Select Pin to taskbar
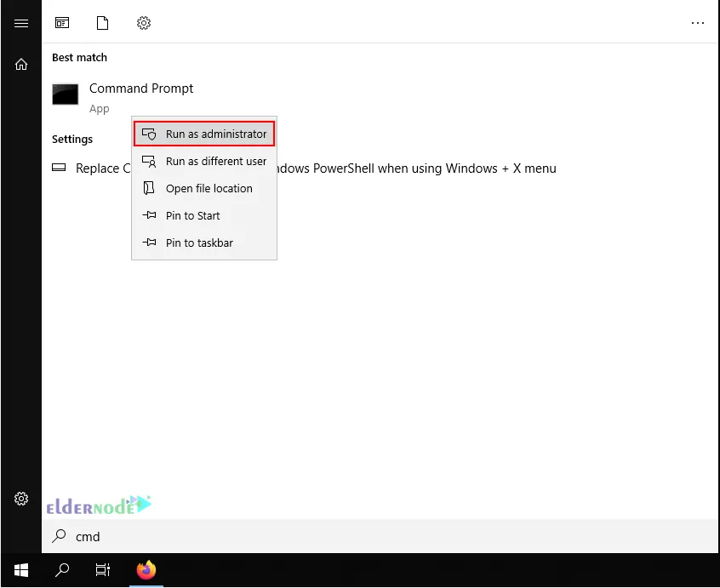 (204, 243)
